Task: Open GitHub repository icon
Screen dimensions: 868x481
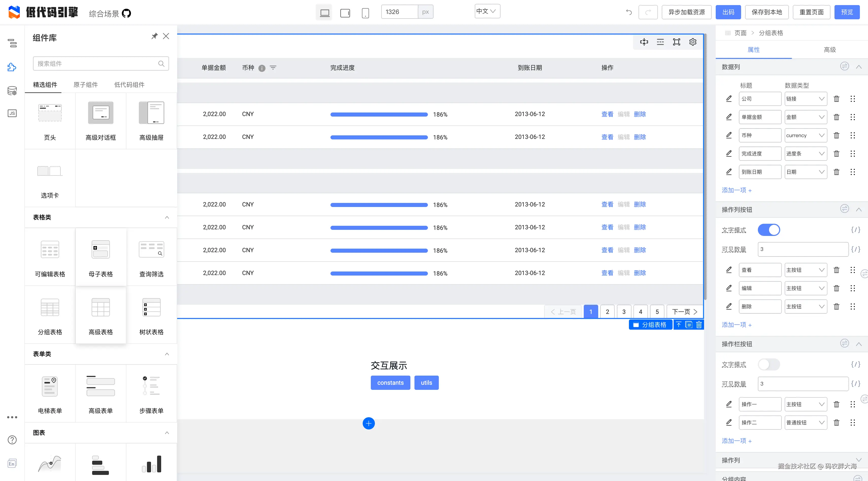Action: coord(126,13)
